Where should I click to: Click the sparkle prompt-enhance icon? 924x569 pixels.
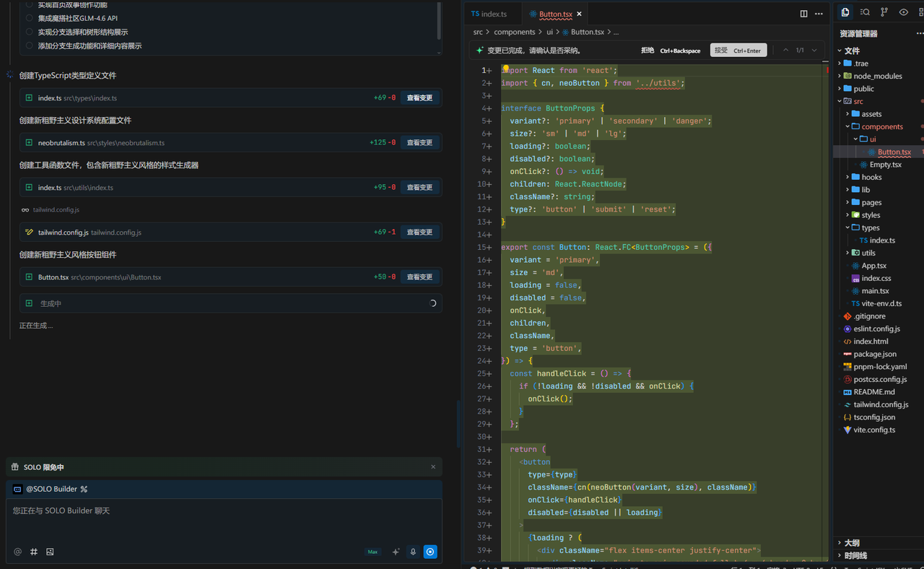pos(396,552)
